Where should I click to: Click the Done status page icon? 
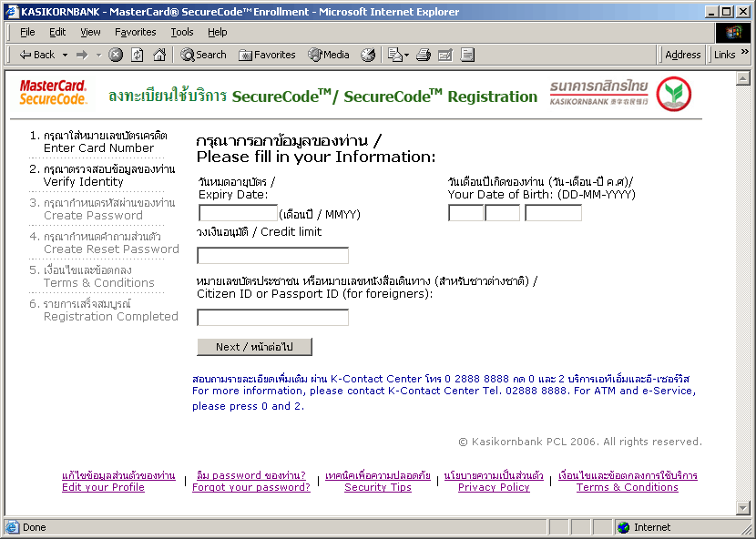[x=12, y=527]
